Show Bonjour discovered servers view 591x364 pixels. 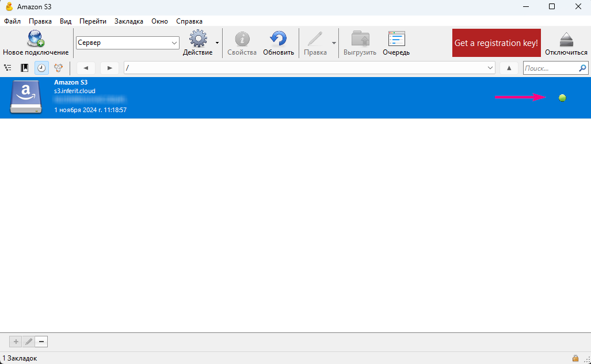point(59,68)
